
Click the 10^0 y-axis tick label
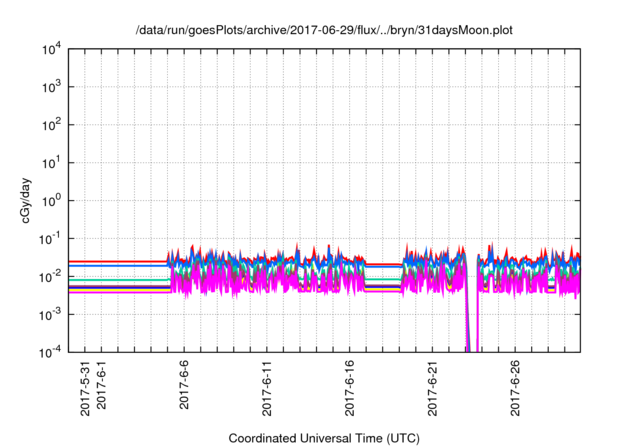tap(53, 201)
